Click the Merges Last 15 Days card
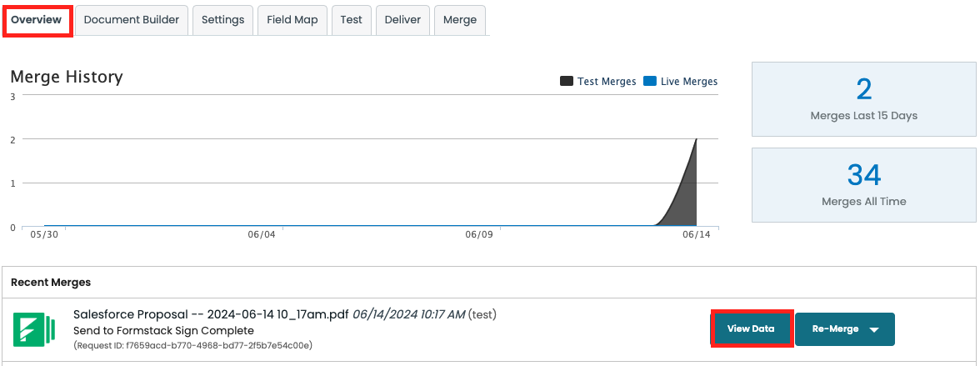980x366 pixels. (x=863, y=99)
